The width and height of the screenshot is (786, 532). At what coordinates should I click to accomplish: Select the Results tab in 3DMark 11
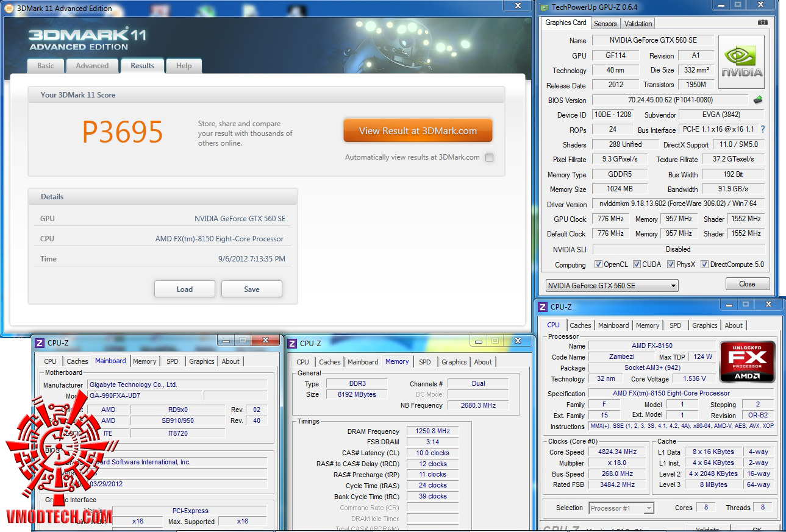click(143, 66)
